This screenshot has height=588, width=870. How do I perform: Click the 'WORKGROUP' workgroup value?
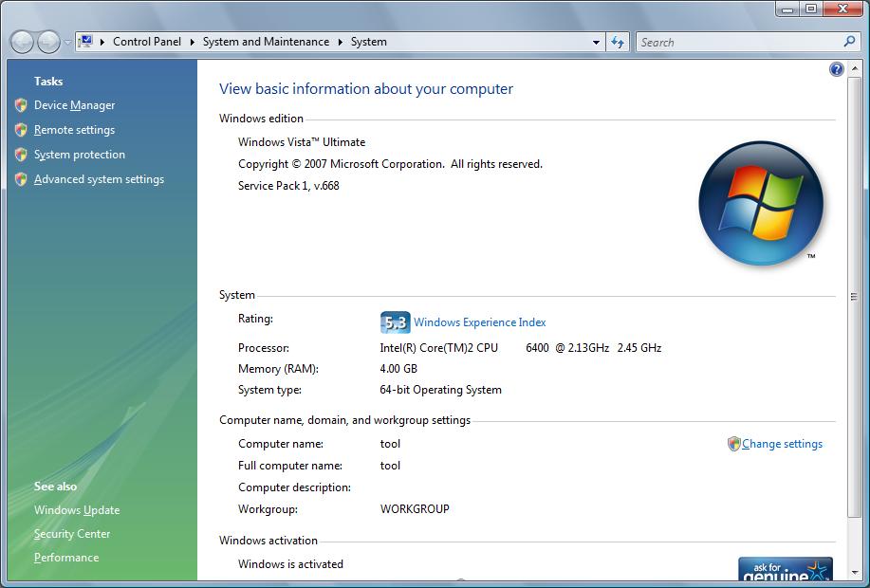[x=415, y=509]
